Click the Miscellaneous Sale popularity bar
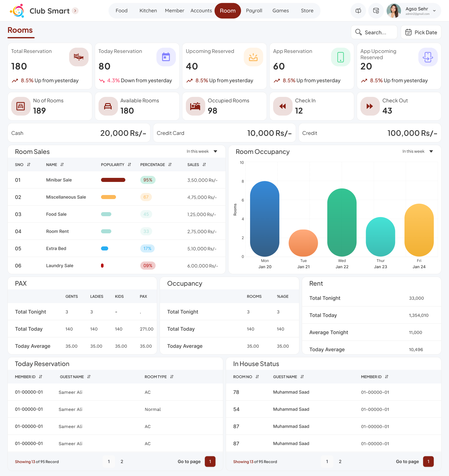This screenshot has height=476, width=449. (x=109, y=197)
